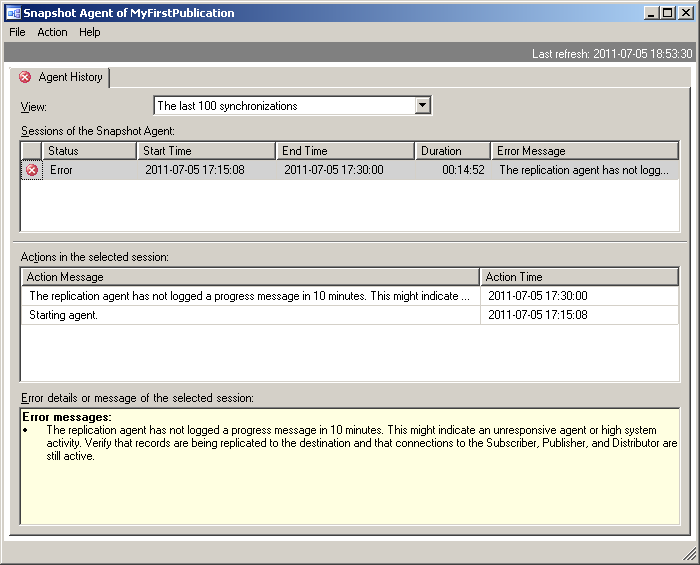700x565 pixels.
Task: Click the error status icon in session row
Action: click(32, 170)
